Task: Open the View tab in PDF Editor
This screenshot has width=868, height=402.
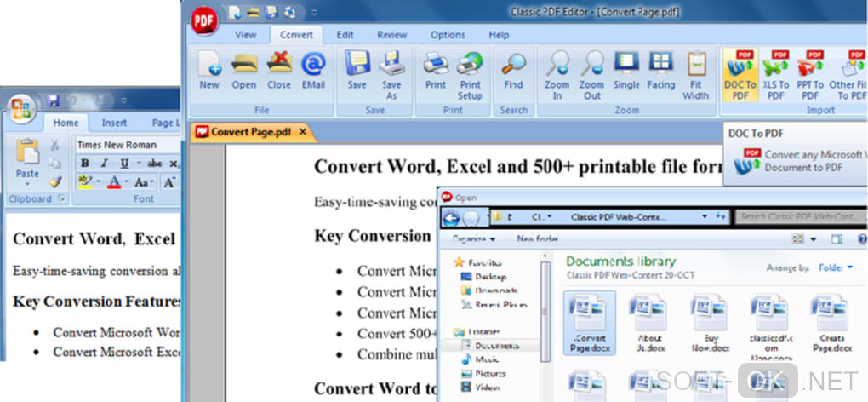Action: click(246, 35)
